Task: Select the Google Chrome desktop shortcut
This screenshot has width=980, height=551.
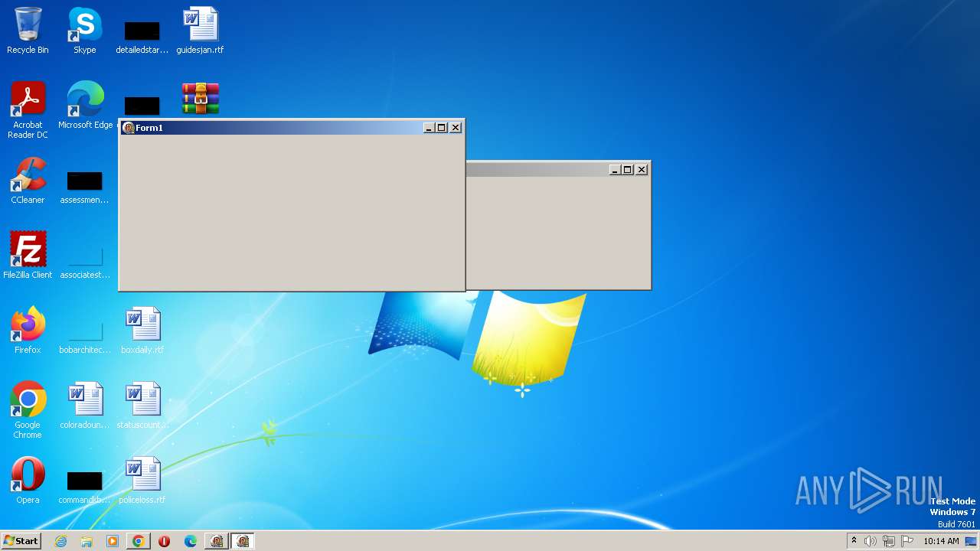Action: pos(28,410)
